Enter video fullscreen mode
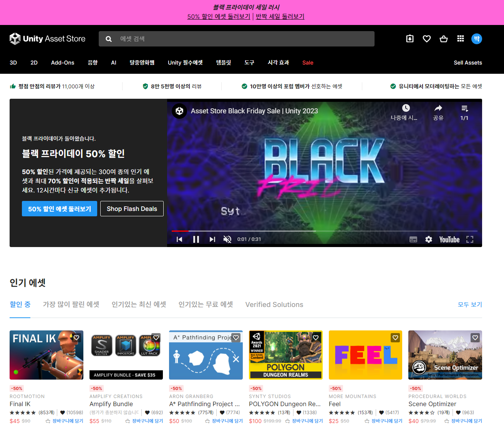This screenshot has height=433, width=504. (470, 239)
